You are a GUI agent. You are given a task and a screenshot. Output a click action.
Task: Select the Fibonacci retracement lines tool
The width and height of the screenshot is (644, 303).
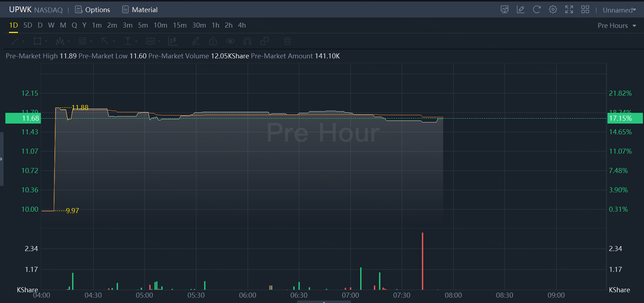point(82,41)
